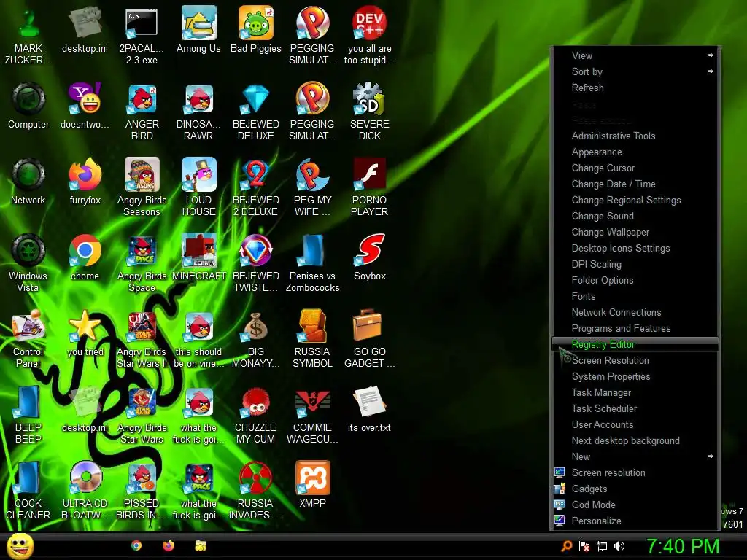Click the Windows Vista recycle bin icon

pos(28,262)
